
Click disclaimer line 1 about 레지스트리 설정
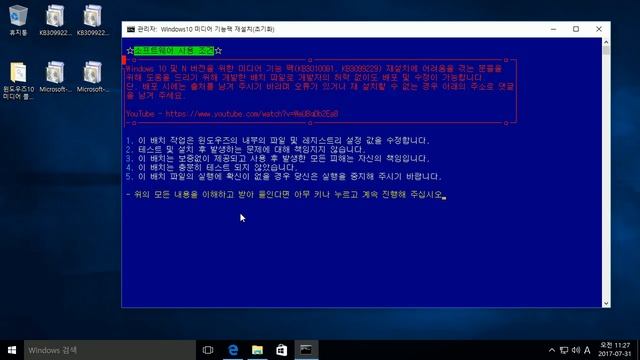click(278, 140)
